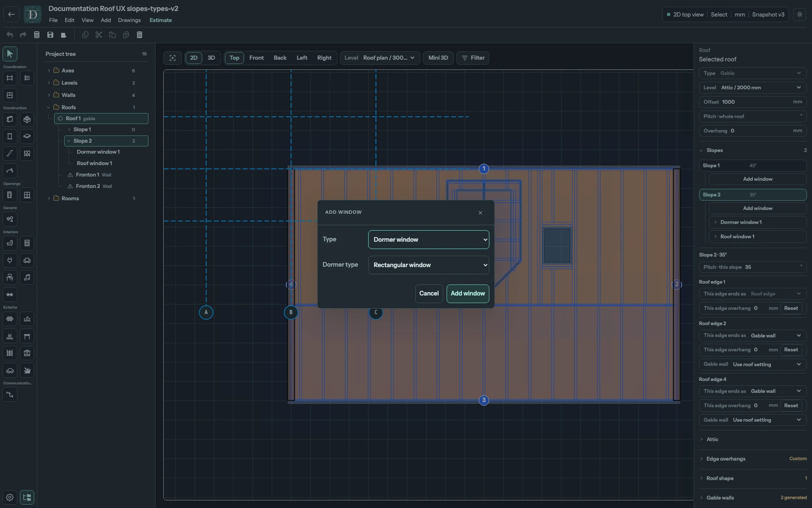Screen dimensions: 812x508
Task: Open the Estimate menu
Action: (161, 20)
